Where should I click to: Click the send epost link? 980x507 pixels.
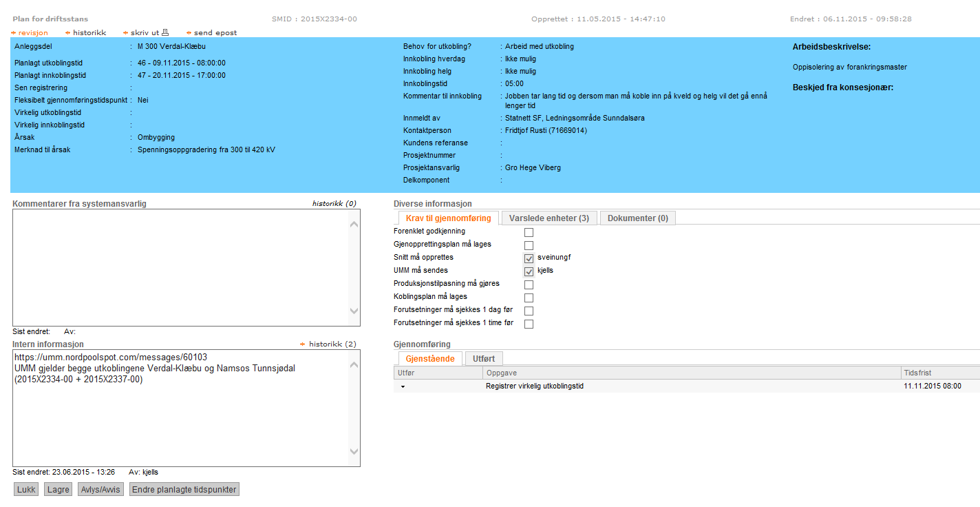tap(215, 32)
